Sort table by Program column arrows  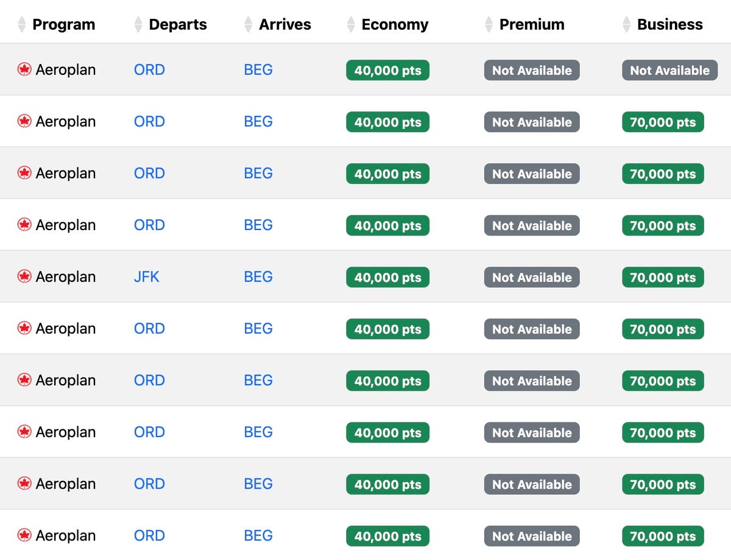22,25
